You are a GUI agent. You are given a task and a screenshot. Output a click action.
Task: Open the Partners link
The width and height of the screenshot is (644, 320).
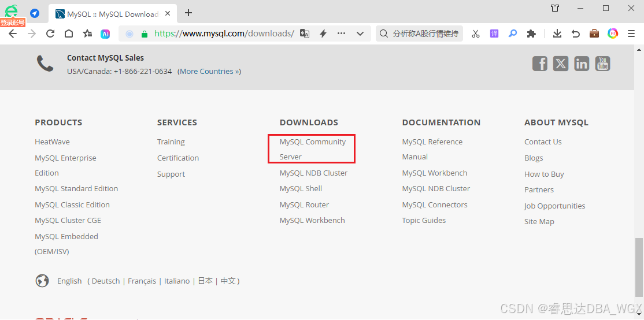539,190
